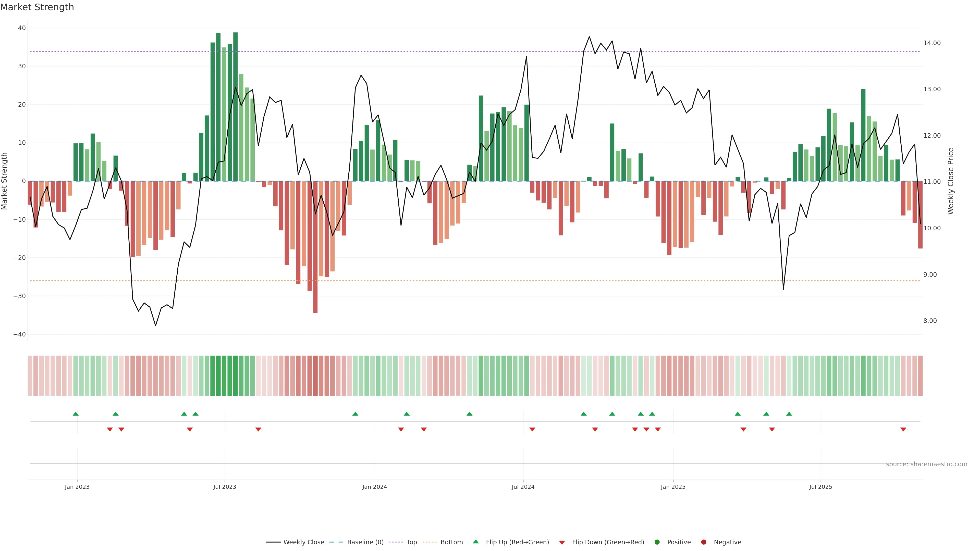Click the dark red Negative circle legend icon
This screenshot has width=980, height=551.
pyautogui.click(x=703, y=542)
